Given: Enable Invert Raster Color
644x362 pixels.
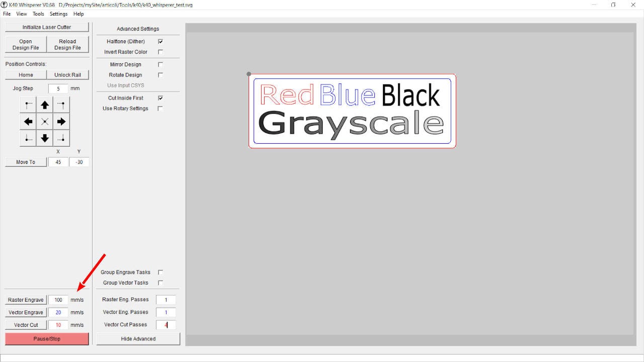Looking at the screenshot, I should 160,52.
